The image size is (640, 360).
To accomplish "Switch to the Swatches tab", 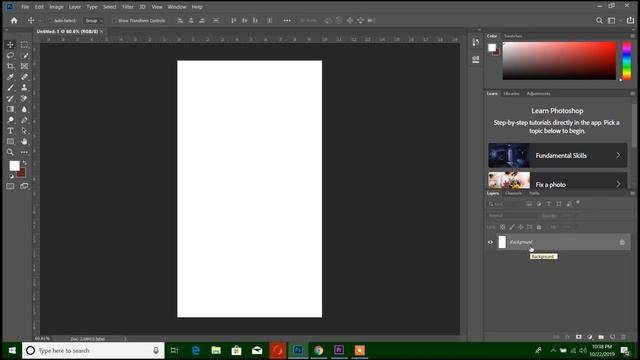I will (513, 36).
